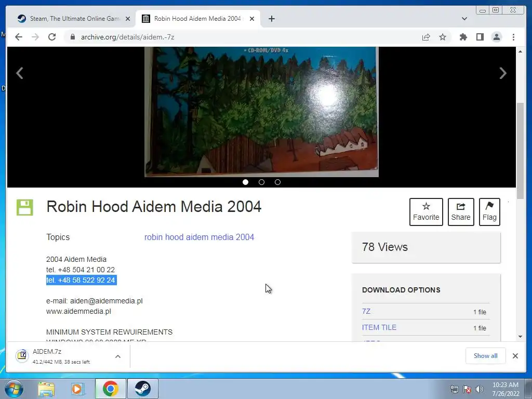Flag this archive item
Image resolution: width=532 pixels, height=399 pixels.
click(x=489, y=212)
